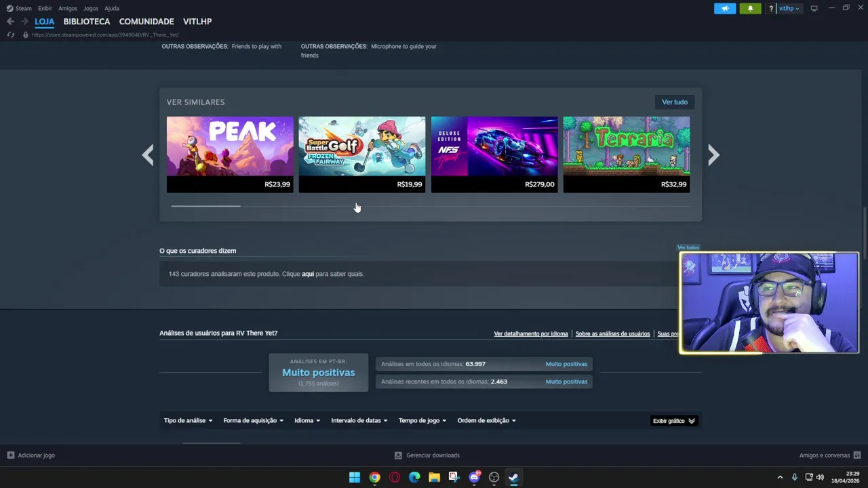The width and height of the screenshot is (868, 488).
Task: Show next similar games with right arrow
Action: click(713, 155)
